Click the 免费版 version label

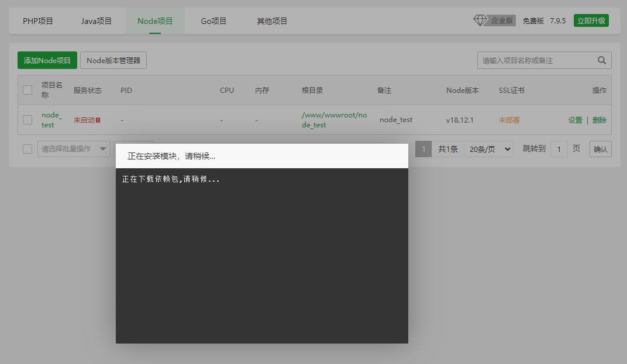533,21
